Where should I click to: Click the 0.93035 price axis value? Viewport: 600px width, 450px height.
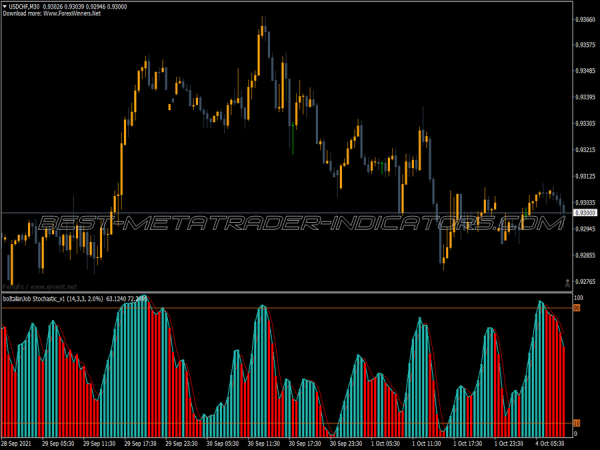point(585,202)
